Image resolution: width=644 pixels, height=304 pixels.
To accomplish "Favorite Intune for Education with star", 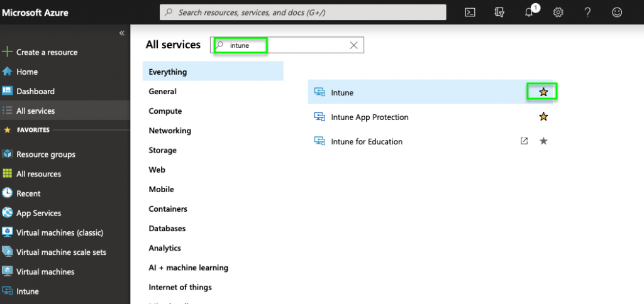I will (x=543, y=141).
